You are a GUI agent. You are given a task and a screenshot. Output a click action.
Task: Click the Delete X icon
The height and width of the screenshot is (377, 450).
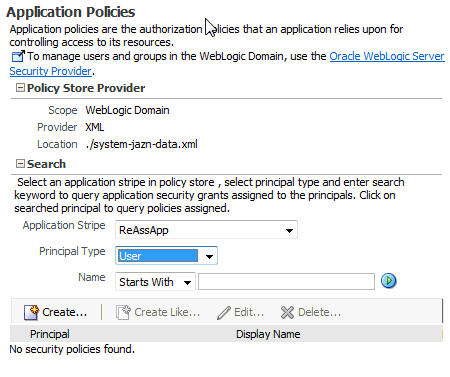(x=287, y=312)
